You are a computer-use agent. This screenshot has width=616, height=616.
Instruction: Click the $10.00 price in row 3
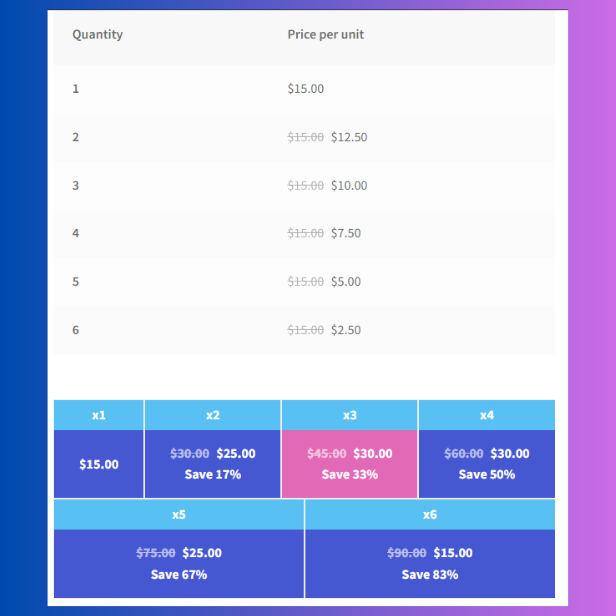pos(349,185)
